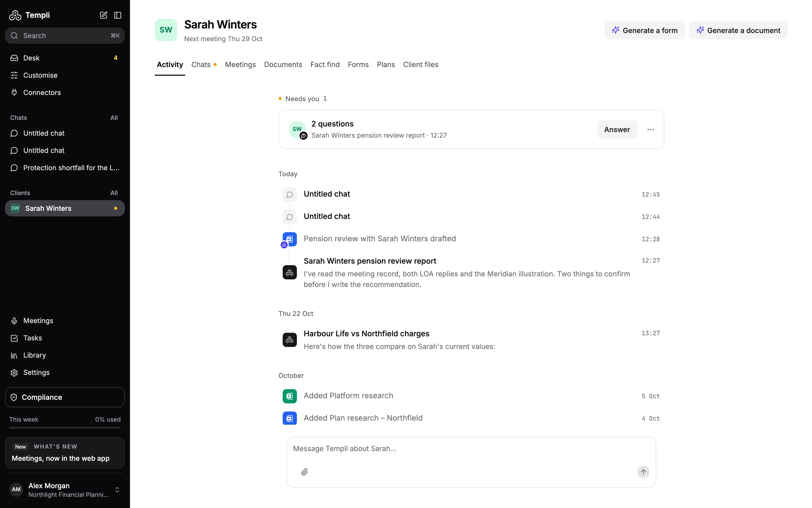Show all chats via Chats All link
The image size is (812, 508).
(x=114, y=118)
